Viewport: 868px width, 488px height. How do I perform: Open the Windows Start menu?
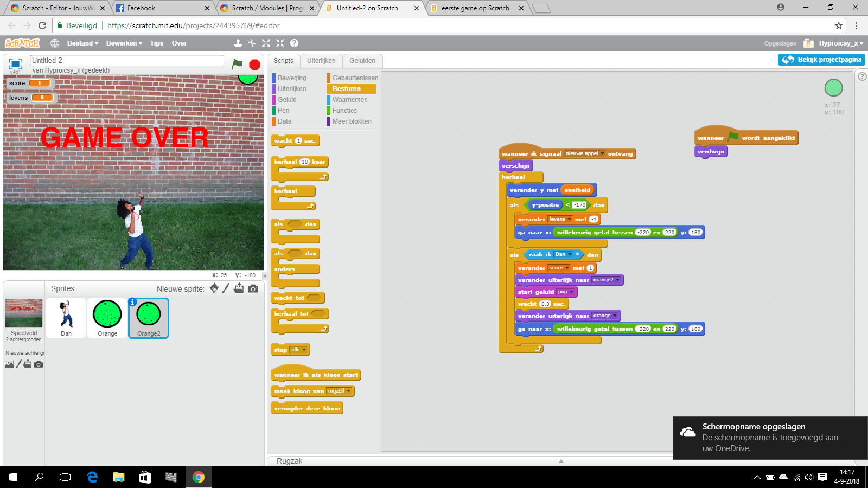[13, 477]
